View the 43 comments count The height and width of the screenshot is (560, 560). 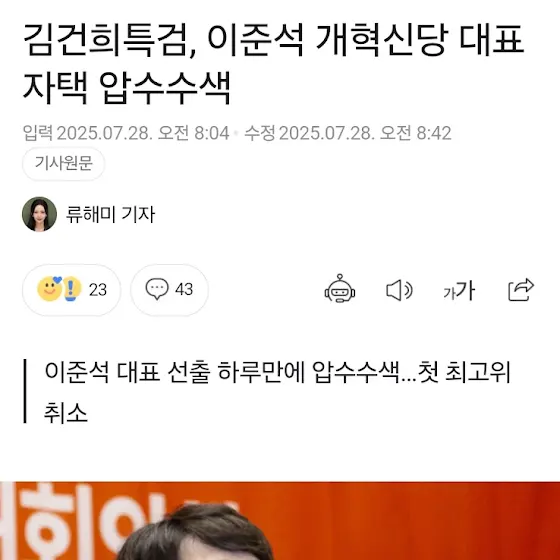tap(184, 289)
